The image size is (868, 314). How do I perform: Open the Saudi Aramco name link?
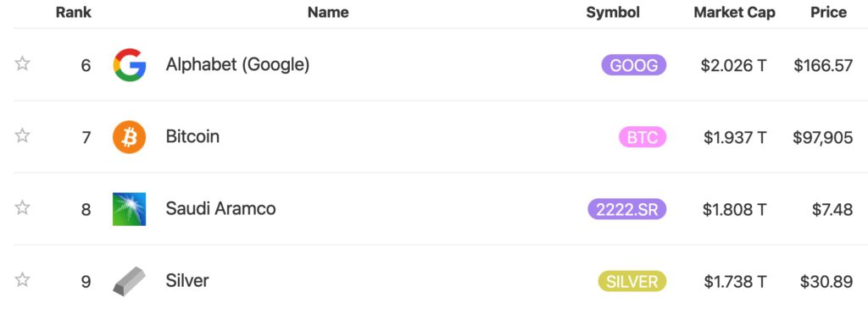pos(220,208)
